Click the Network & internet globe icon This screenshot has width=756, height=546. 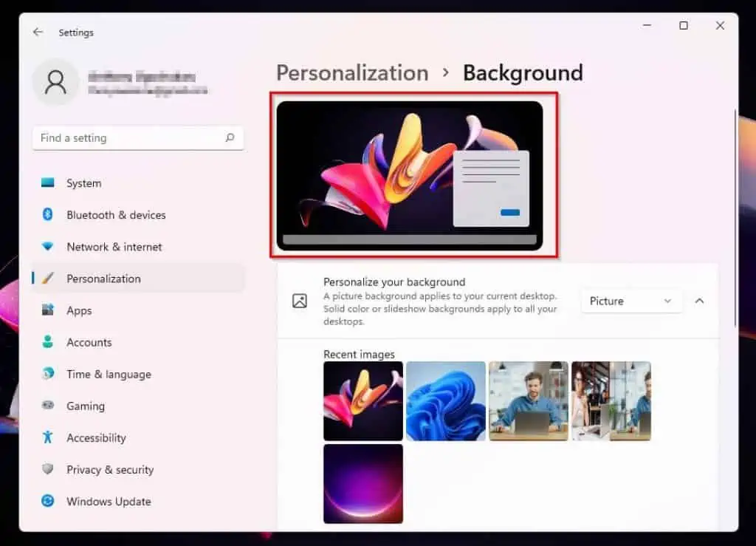(48, 246)
